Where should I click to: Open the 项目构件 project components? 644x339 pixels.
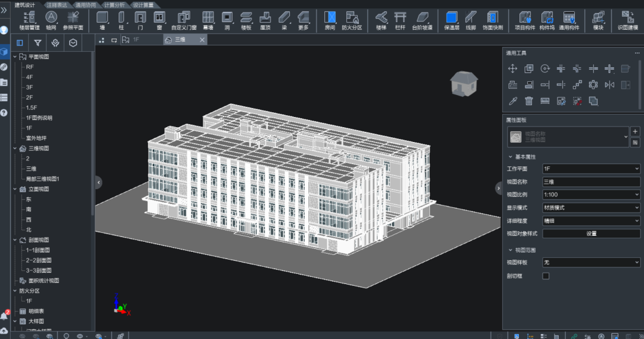tap(525, 20)
